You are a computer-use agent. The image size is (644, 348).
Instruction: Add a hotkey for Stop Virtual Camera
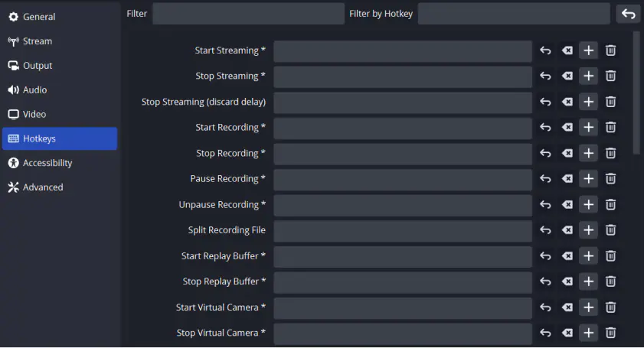[589, 333]
